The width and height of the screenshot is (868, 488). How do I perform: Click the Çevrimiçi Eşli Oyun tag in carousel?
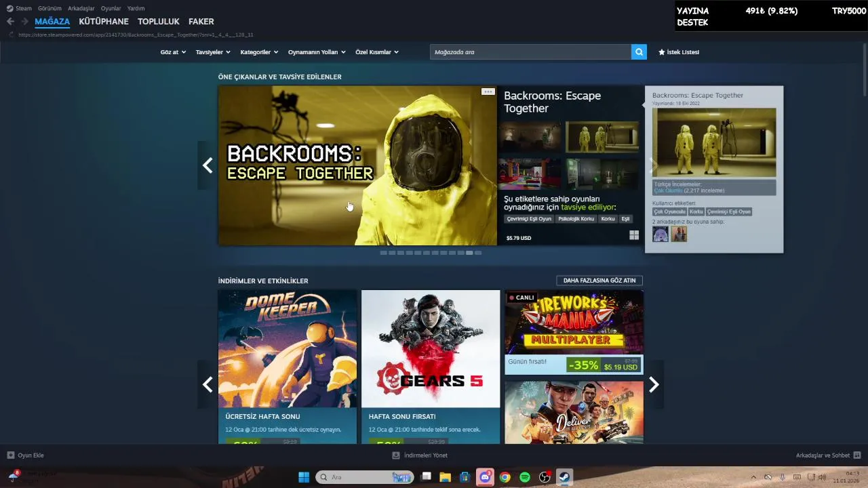pyautogui.click(x=529, y=219)
